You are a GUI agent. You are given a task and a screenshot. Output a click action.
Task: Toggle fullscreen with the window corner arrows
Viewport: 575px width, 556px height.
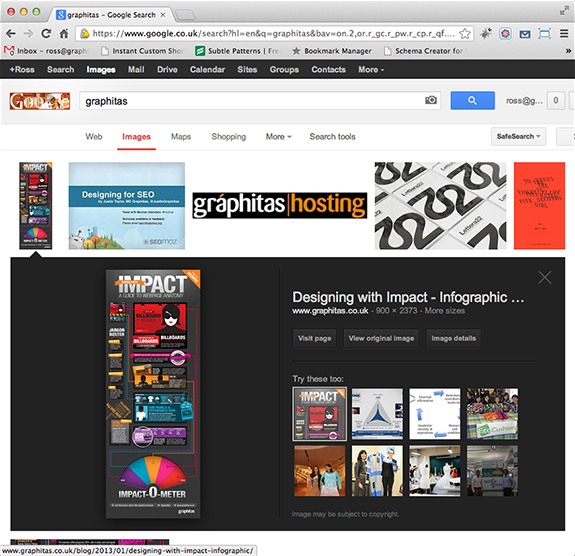564,11
